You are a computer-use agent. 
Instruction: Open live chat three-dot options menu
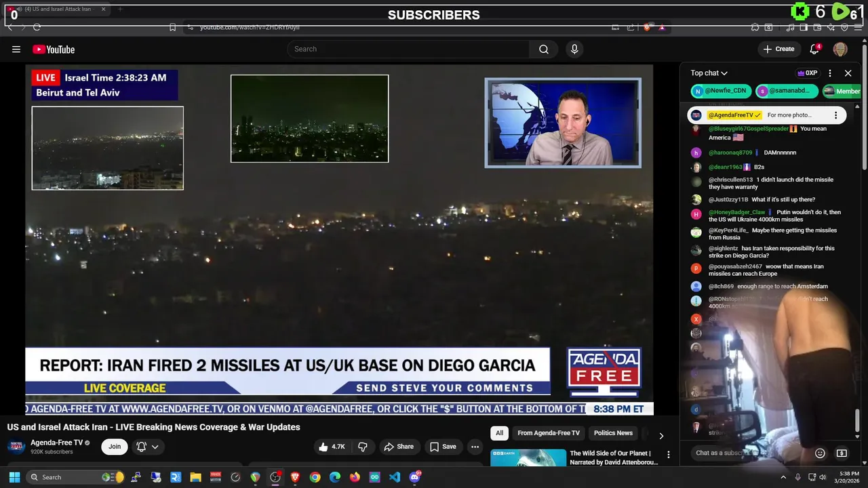tap(829, 73)
